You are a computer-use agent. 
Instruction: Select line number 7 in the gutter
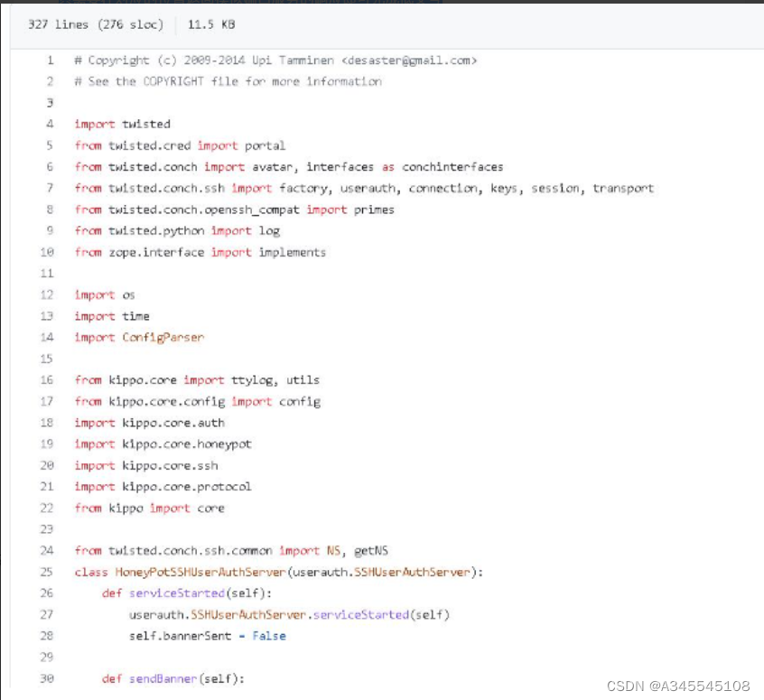click(50, 188)
